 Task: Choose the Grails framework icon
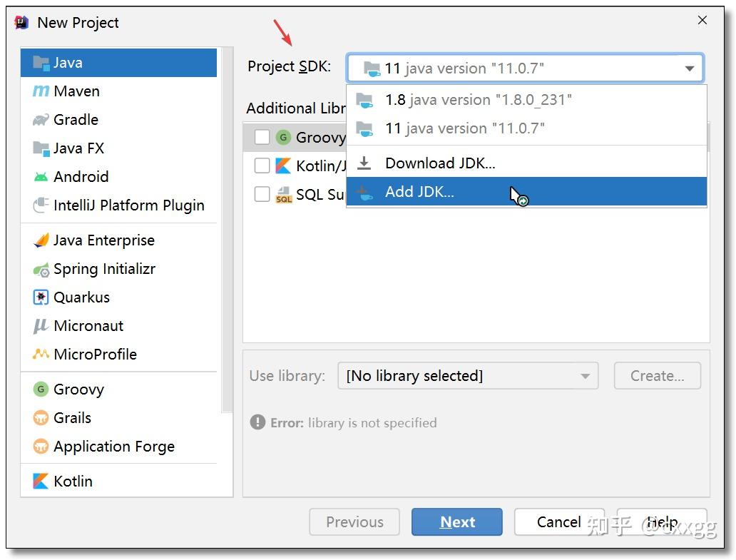tap(41, 418)
